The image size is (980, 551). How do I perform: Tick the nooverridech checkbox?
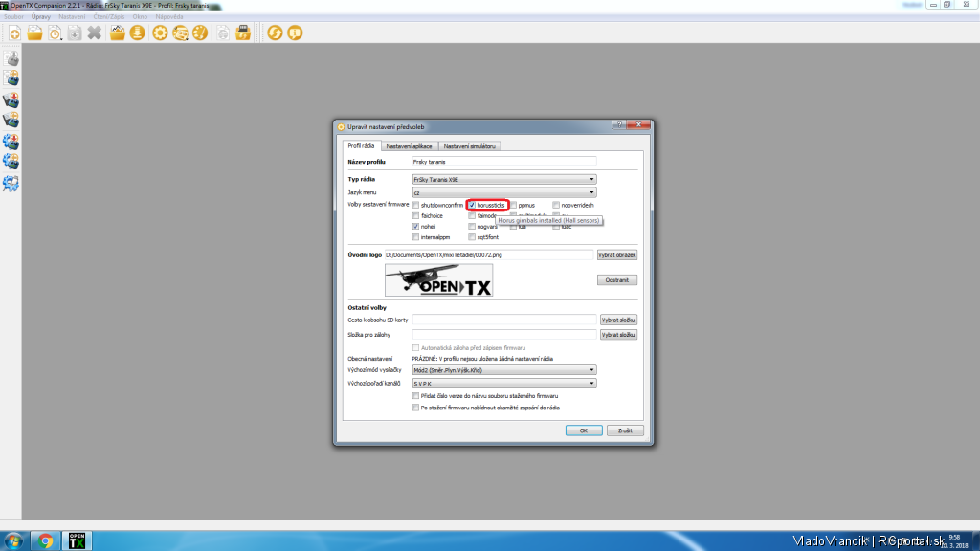click(x=556, y=205)
